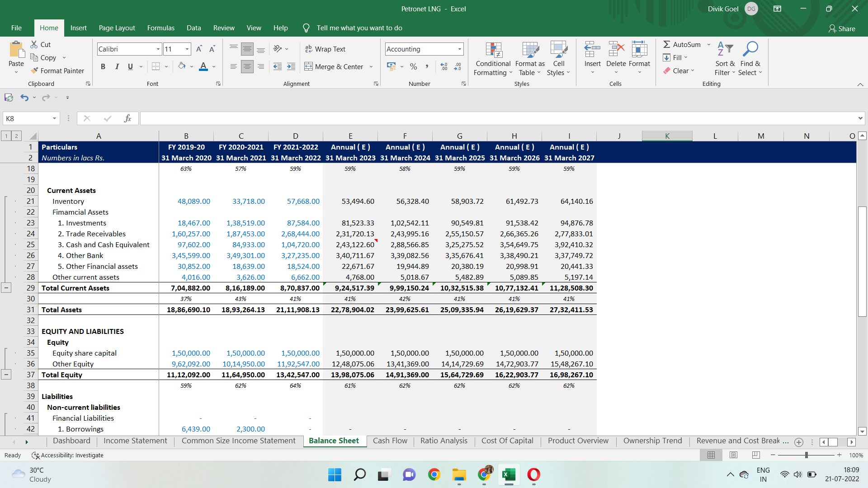Click Copy in Clipboard group
868x488 pixels.
43,57
